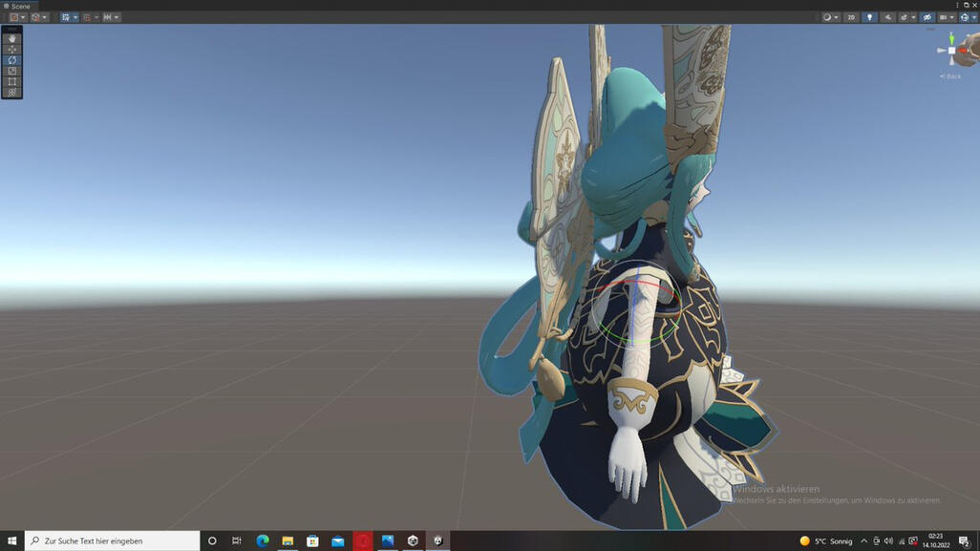Screen dimensions: 980x551
Task: Select the Scale tool
Action: point(12,71)
